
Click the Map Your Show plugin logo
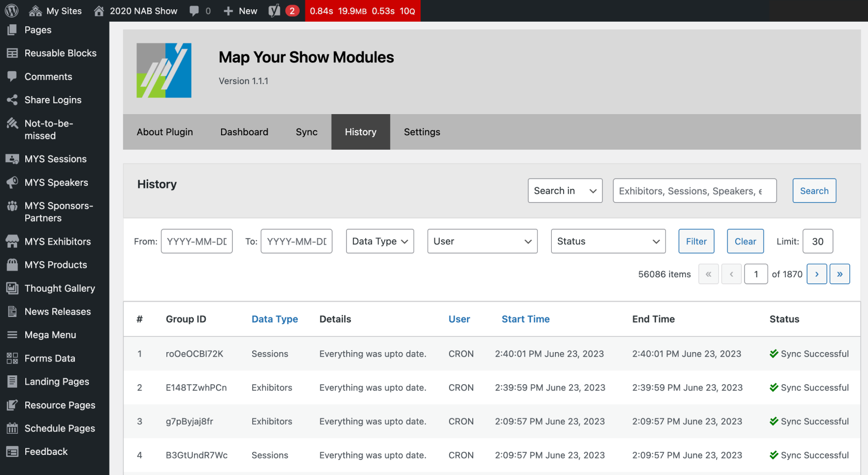[x=164, y=70]
